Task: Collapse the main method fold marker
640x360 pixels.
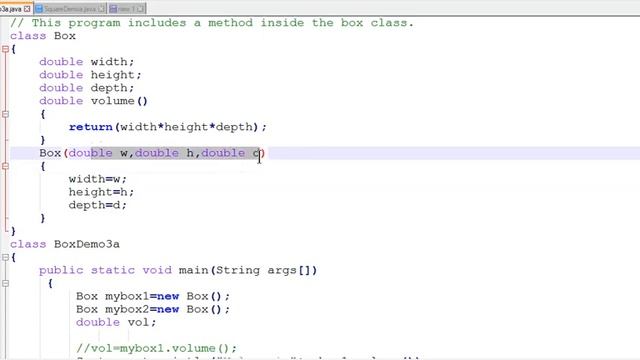Action: click(x=5, y=283)
